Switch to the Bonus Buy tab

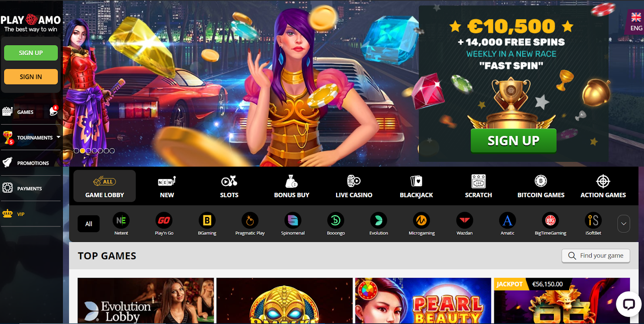[x=291, y=186]
